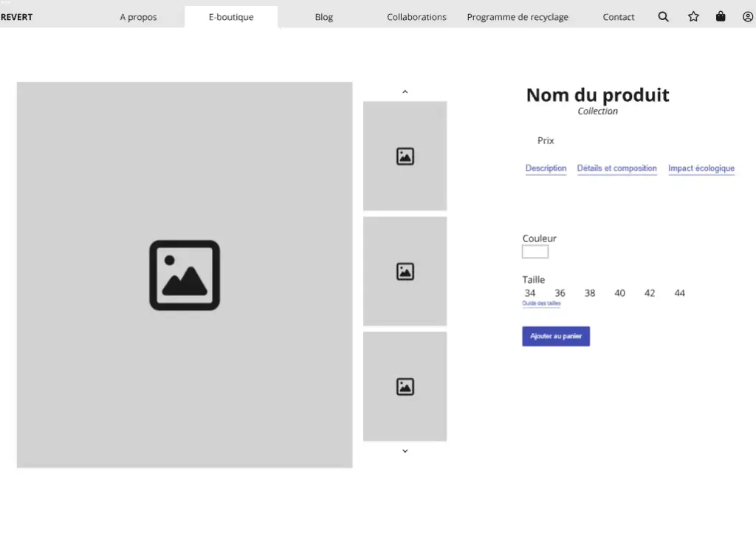Viewport: 756px width, 539px height.
Task: Select the bottom thumbnail image icon
Action: (x=405, y=385)
